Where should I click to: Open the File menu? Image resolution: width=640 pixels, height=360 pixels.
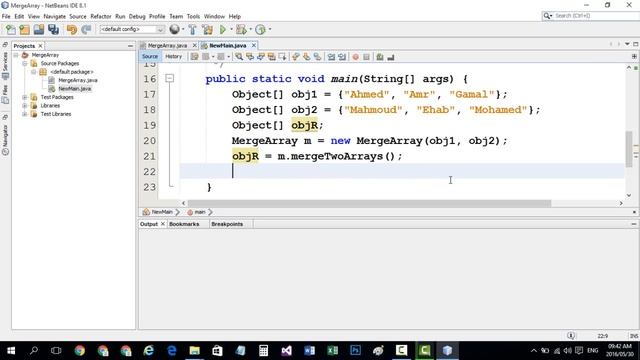6,16
